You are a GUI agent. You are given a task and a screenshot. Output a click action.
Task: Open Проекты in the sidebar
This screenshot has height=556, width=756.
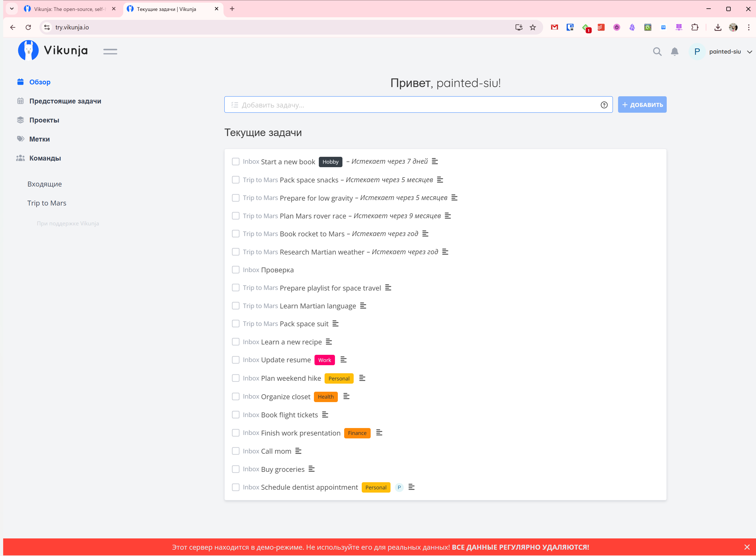[x=44, y=120]
